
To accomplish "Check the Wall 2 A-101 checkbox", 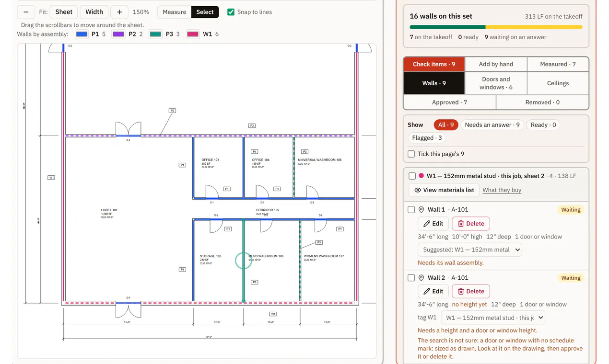I will coord(411,278).
